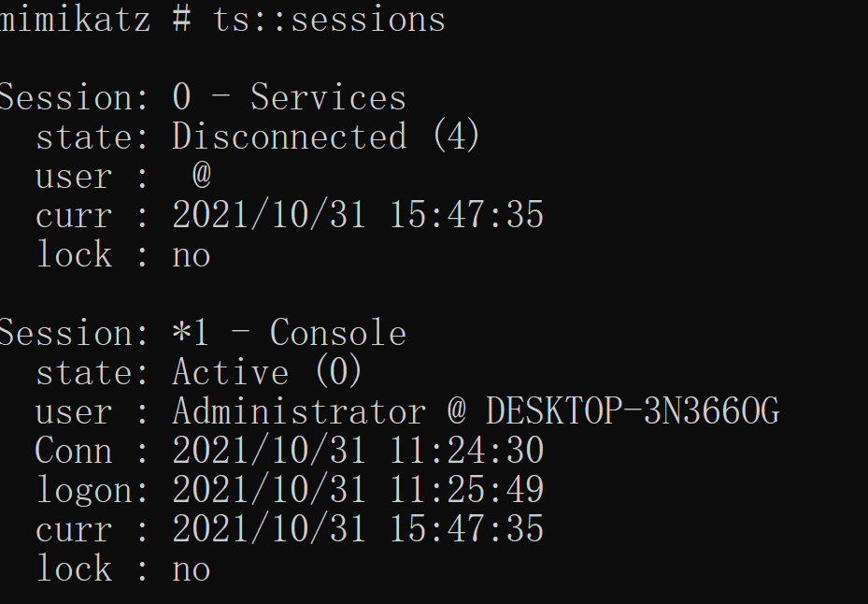Click the mimikatz # prompt

95,21
